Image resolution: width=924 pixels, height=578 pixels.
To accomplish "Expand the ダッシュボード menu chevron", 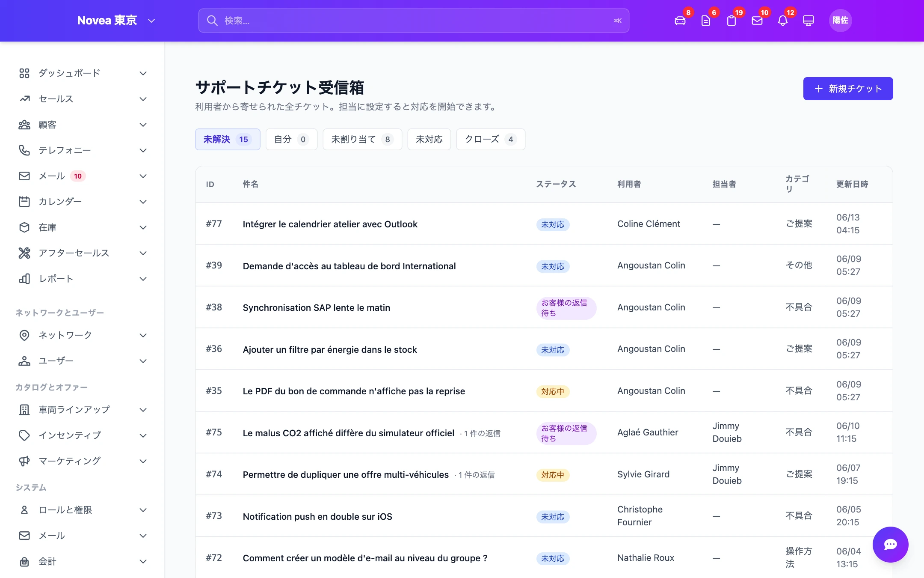I will pos(143,73).
